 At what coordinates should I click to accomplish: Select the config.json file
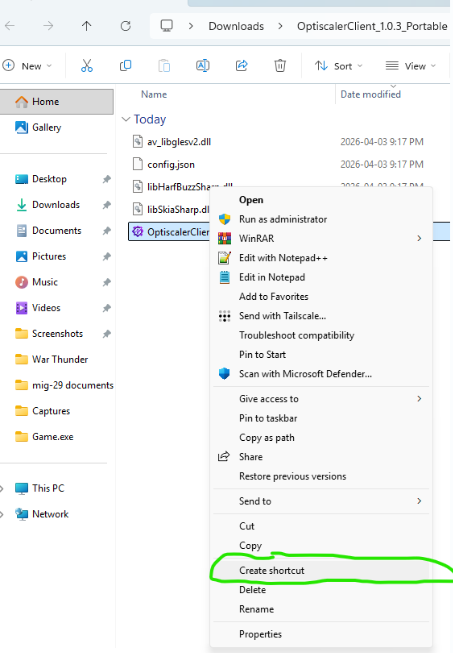click(x=171, y=164)
